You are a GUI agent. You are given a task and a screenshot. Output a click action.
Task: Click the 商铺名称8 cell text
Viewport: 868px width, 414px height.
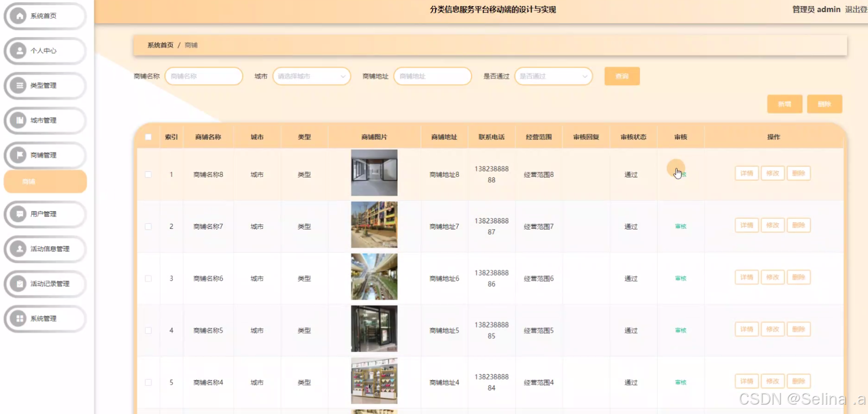click(208, 175)
